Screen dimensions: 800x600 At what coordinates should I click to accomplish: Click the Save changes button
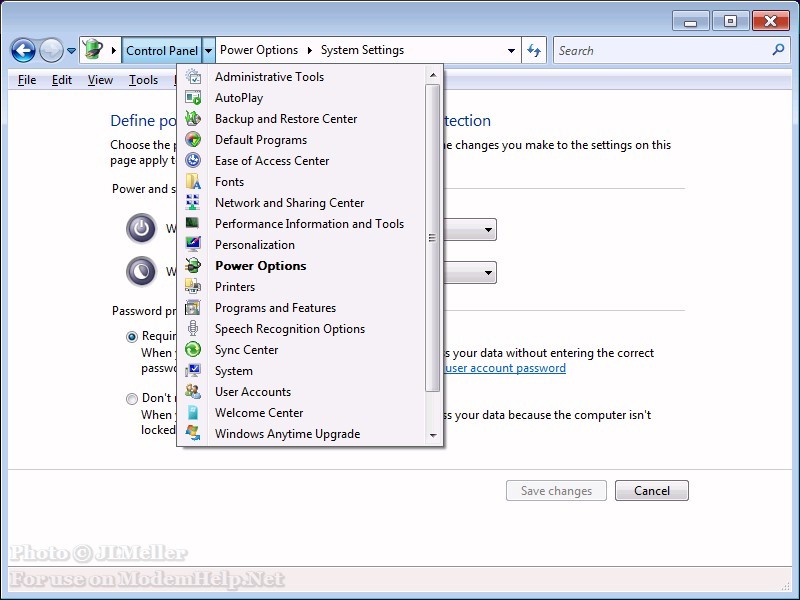pos(556,490)
